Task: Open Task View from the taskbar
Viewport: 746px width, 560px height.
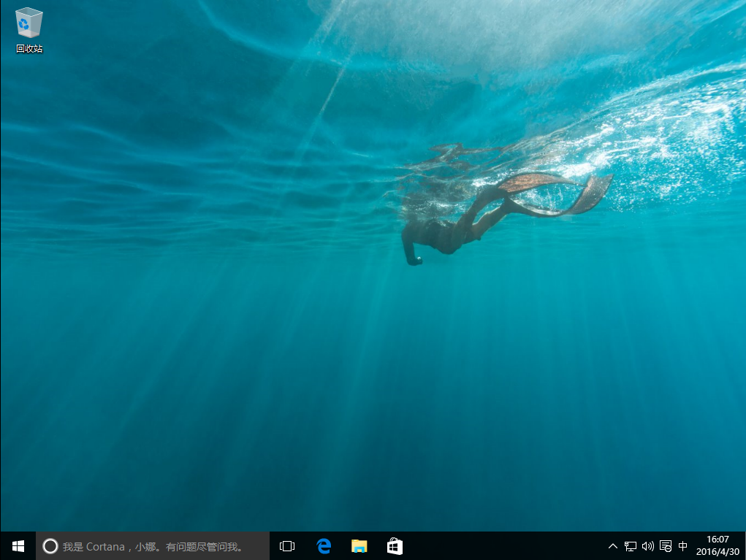Action: coord(287,546)
